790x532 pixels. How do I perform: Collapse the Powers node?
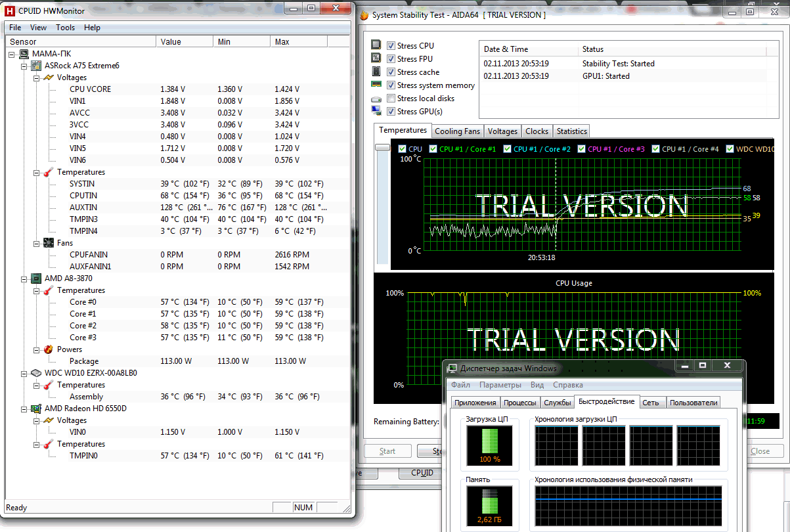click(36, 349)
